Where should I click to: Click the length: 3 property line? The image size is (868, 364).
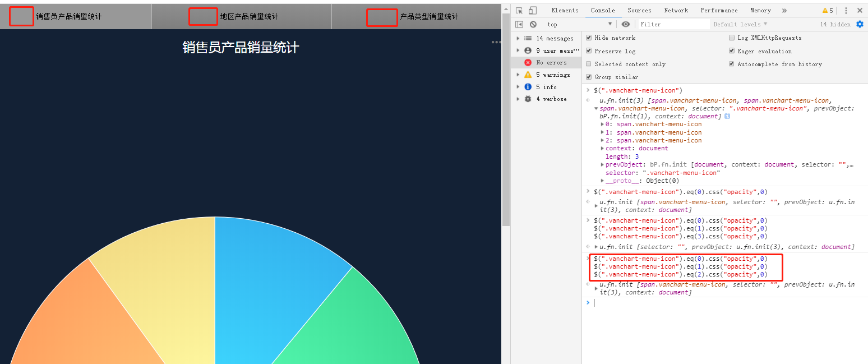(622, 156)
